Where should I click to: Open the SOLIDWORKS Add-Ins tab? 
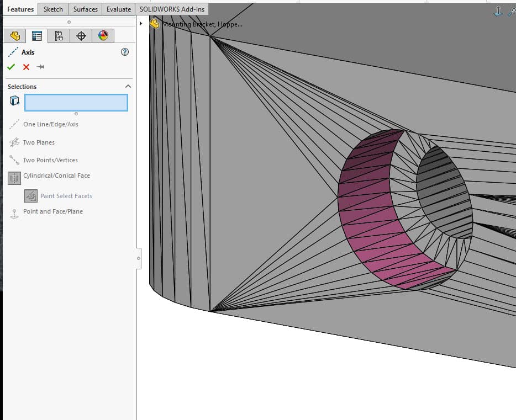click(172, 9)
